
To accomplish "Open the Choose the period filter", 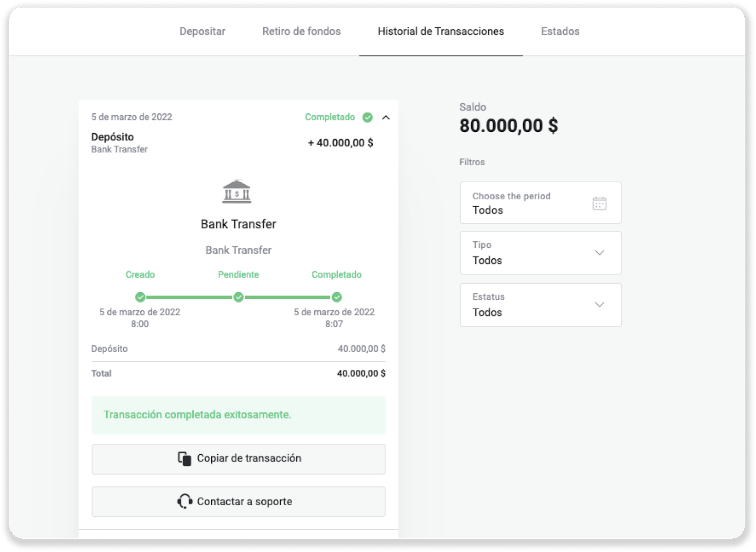I will tap(540, 203).
